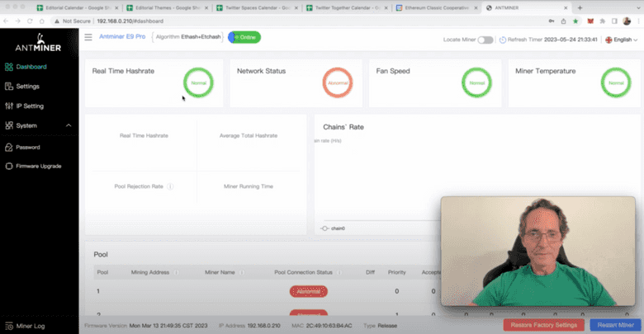Toggle chain0 series in chart legend
Viewport: 644px width, 334px height.
(333, 228)
